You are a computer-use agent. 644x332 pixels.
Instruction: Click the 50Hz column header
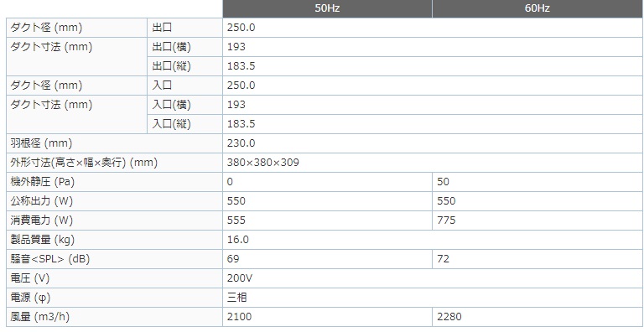(x=327, y=8)
